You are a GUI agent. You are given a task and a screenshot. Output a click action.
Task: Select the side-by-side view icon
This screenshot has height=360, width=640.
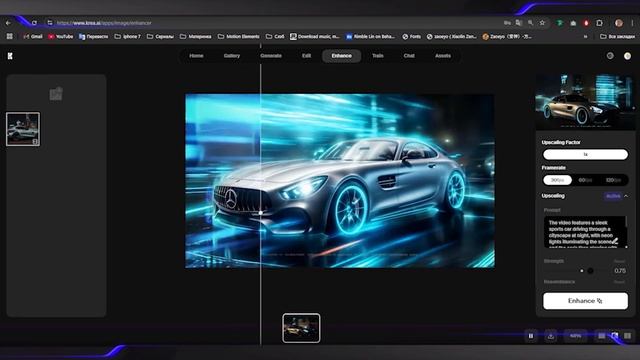(x=627, y=336)
